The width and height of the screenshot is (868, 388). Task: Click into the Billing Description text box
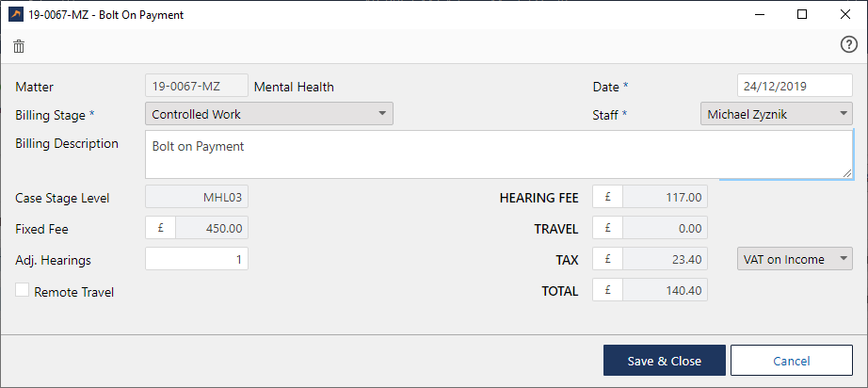coord(499,154)
